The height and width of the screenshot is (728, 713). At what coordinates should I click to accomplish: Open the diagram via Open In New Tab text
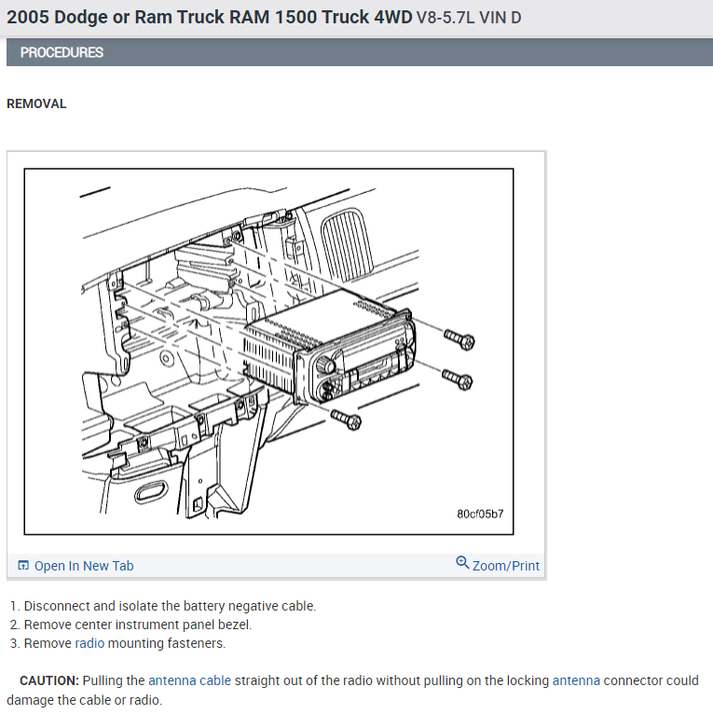pyautogui.click(x=84, y=566)
